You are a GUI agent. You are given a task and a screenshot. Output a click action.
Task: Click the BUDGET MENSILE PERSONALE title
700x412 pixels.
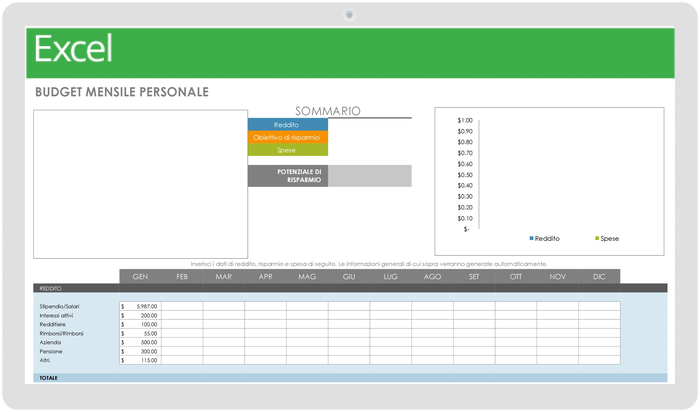122,92
